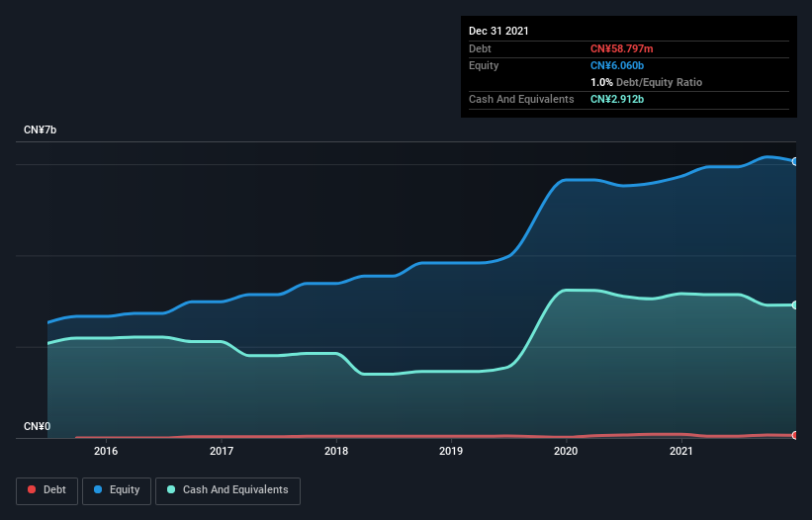Toggle the Equity series legend button
Viewport: 812px width, 520px height.
[117, 490]
